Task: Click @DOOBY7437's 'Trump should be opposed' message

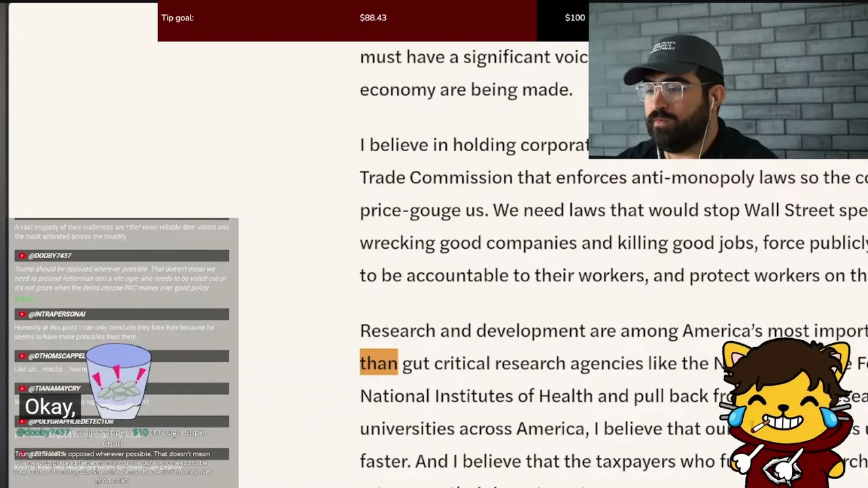Action: pyautogui.click(x=121, y=279)
